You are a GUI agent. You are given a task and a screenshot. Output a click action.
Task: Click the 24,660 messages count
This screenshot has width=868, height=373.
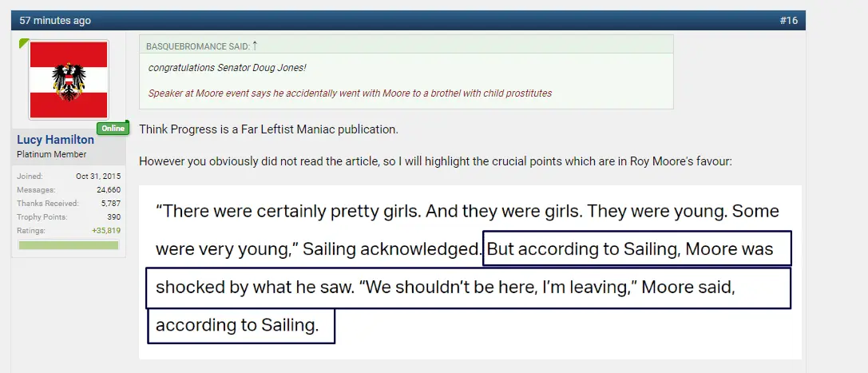[109, 190]
